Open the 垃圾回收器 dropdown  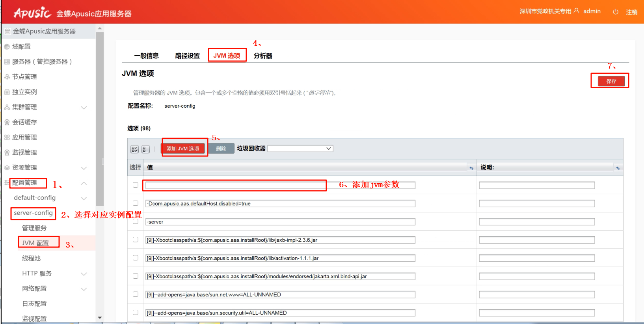300,149
